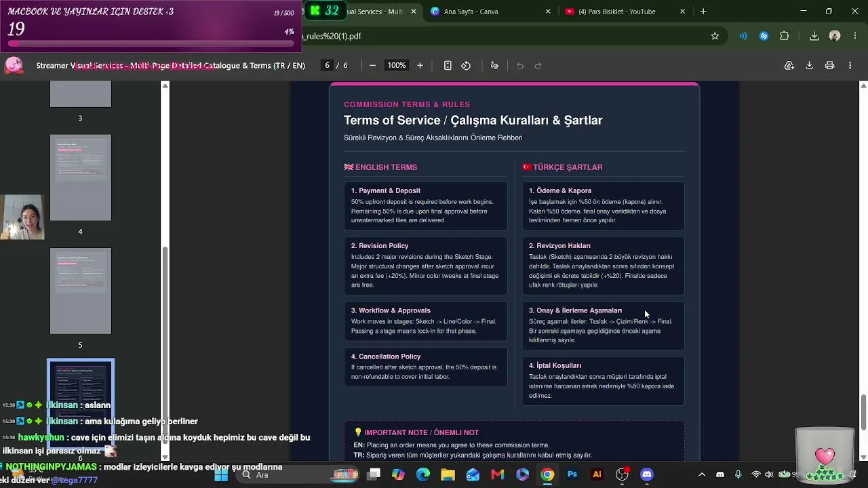
Task: Click the 'ENGLISH TERMS' column header
Action: click(386, 167)
